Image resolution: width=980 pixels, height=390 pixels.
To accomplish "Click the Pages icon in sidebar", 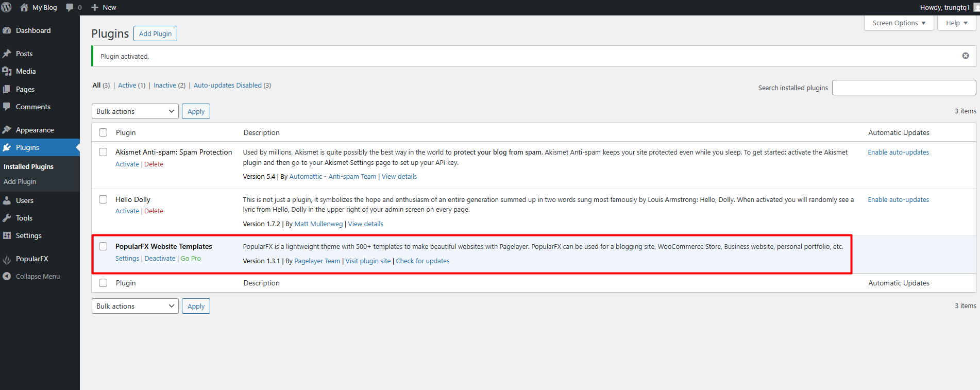I will [x=7, y=89].
